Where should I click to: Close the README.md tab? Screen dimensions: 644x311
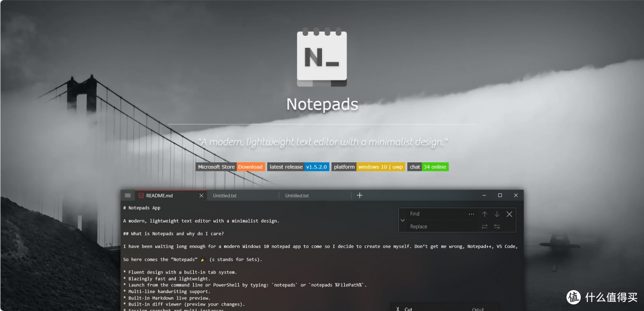point(202,196)
